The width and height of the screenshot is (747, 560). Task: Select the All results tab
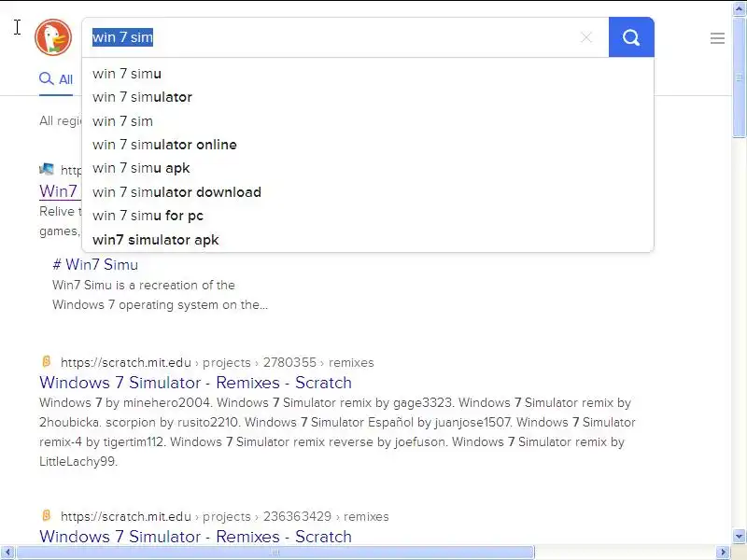pos(56,79)
